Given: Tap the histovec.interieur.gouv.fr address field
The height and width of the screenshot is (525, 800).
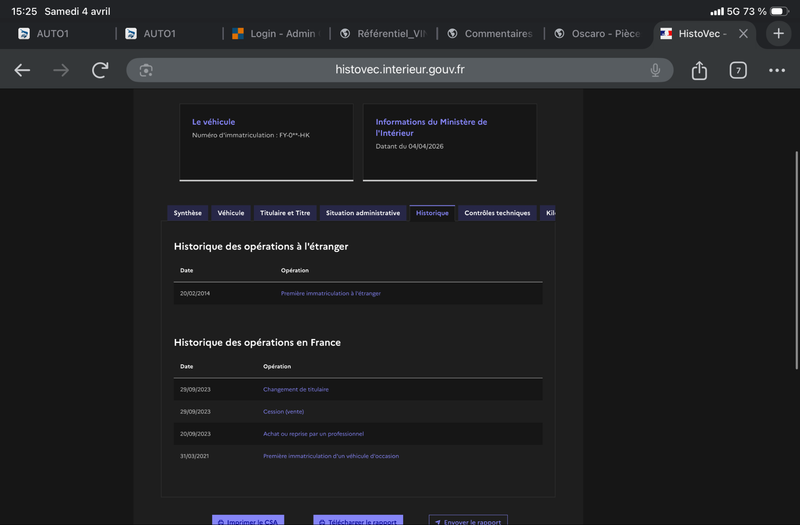Looking at the screenshot, I should [400, 70].
